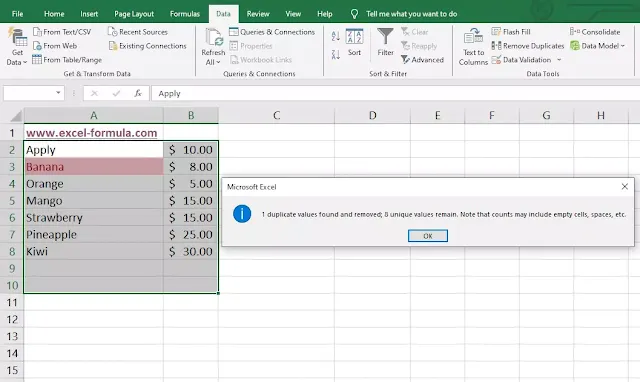The image size is (640, 382).
Task: Expand the Data Validation dropdown arrow
Action: tap(559, 60)
